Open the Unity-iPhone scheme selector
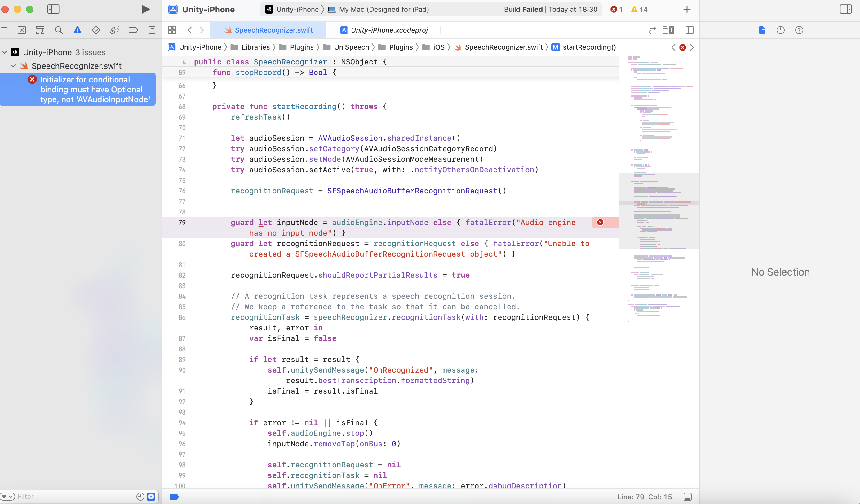This screenshot has width=860, height=504. click(292, 10)
